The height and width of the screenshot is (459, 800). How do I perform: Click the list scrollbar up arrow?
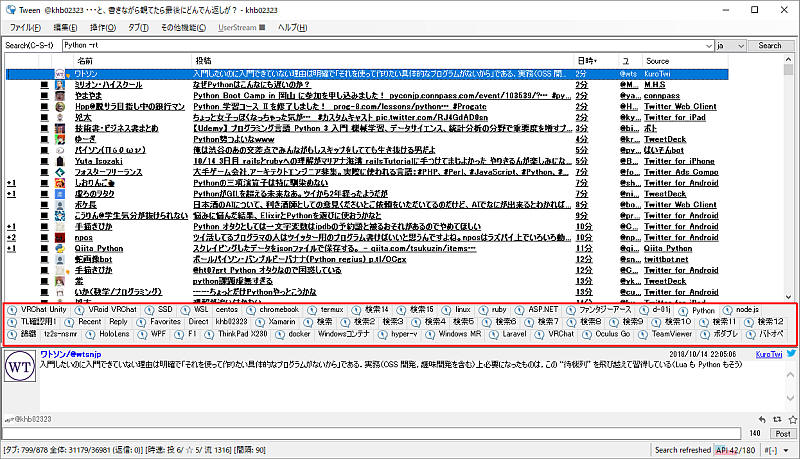pyautogui.click(x=788, y=60)
